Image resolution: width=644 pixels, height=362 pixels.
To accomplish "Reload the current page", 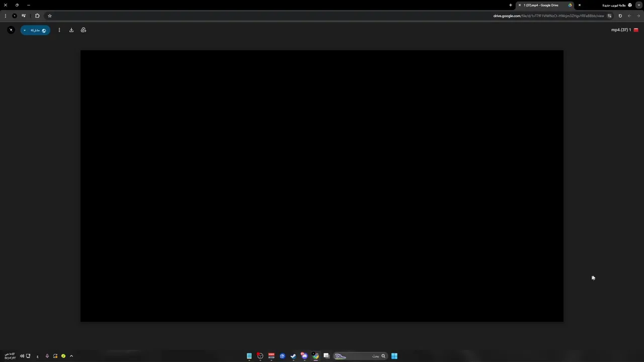I will click(x=620, y=16).
